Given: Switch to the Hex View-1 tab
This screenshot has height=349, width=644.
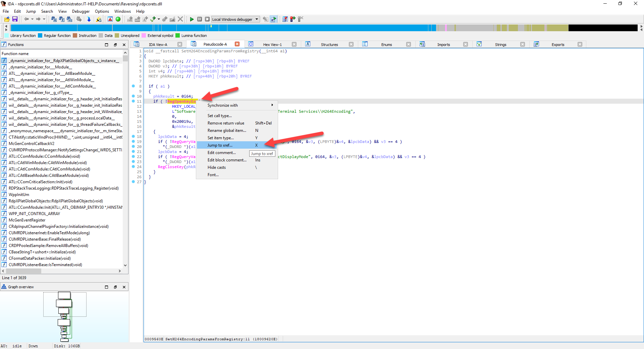Looking at the screenshot, I should (273, 44).
